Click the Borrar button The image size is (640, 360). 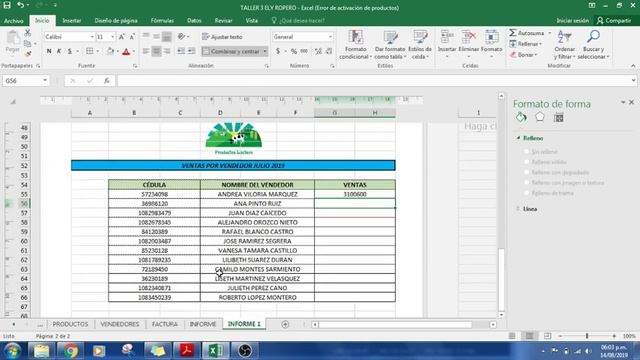[x=523, y=55]
